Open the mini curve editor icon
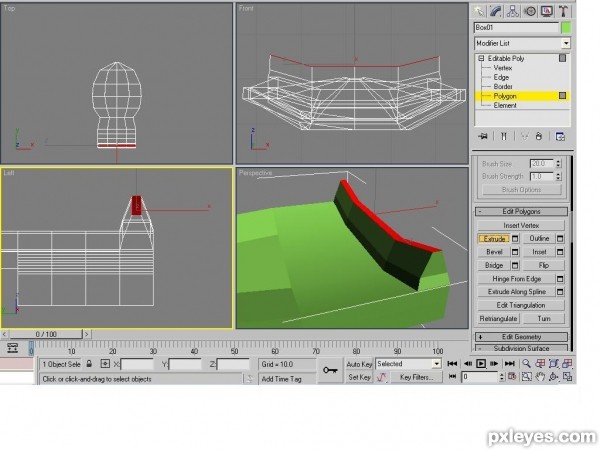 coord(382,377)
